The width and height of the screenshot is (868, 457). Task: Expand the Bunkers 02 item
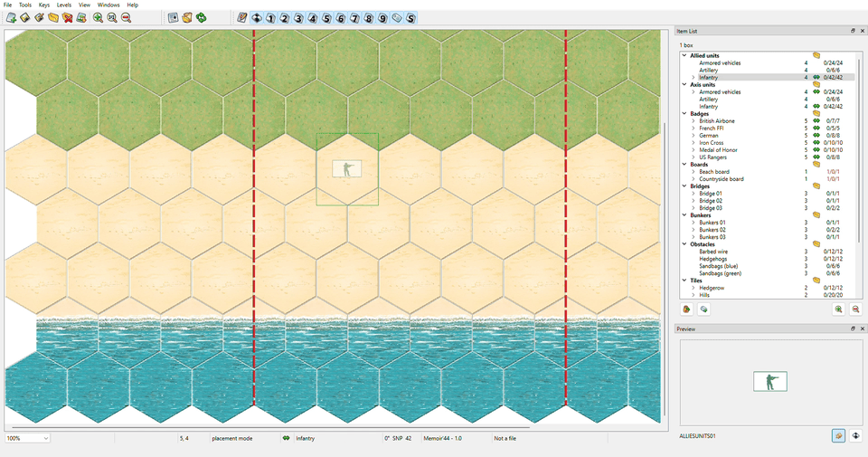click(693, 229)
